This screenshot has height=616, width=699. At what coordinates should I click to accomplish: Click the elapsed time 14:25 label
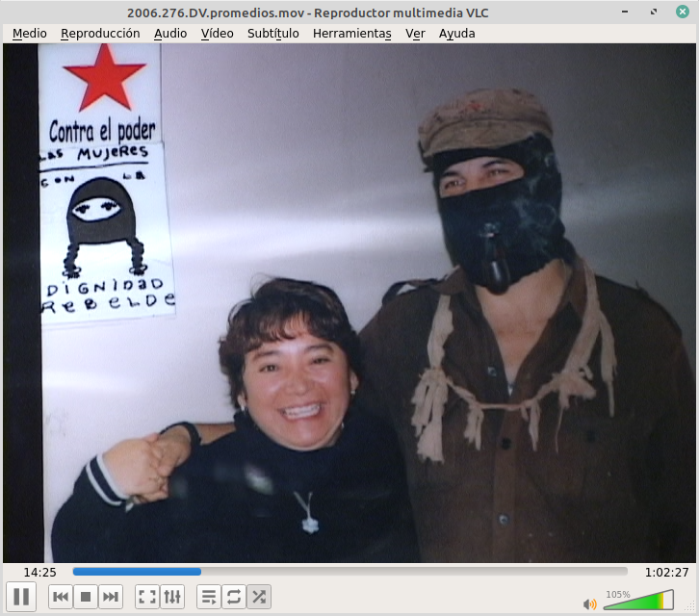coord(39,573)
